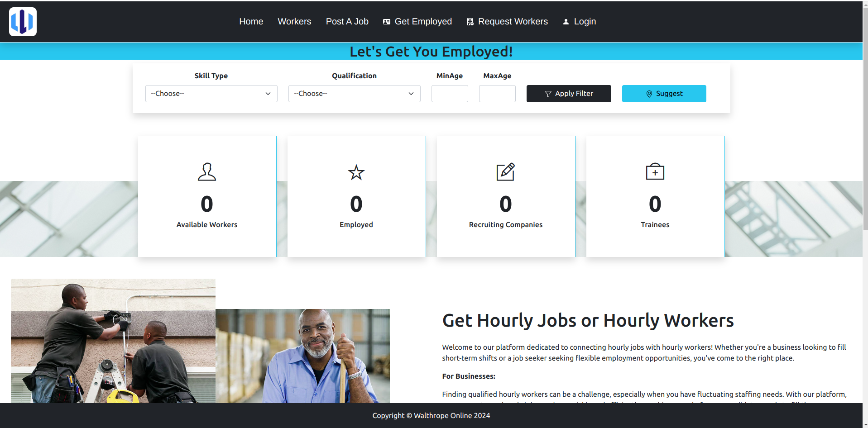Click the Available Workers person icon

(x=207, y=172)
